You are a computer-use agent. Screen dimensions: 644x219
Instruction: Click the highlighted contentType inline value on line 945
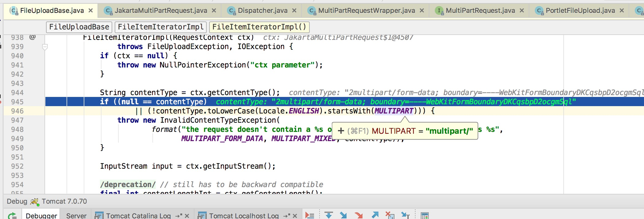(396, 102)
